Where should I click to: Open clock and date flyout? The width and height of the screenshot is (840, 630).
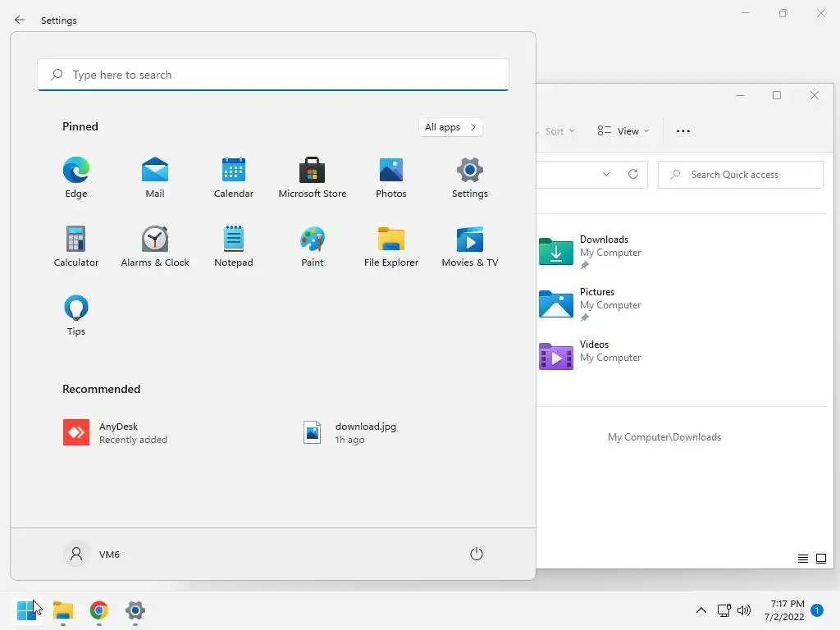784,610
